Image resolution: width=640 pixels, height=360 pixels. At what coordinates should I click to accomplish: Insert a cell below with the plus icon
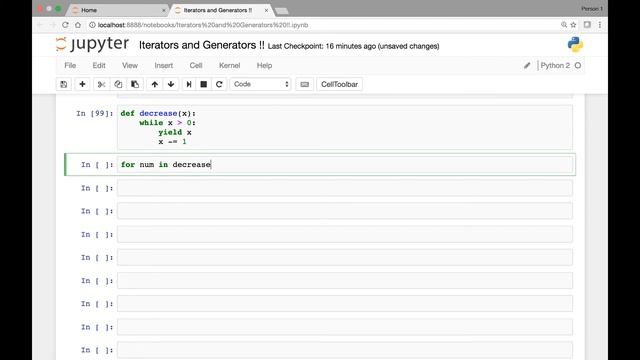point(82,84)
